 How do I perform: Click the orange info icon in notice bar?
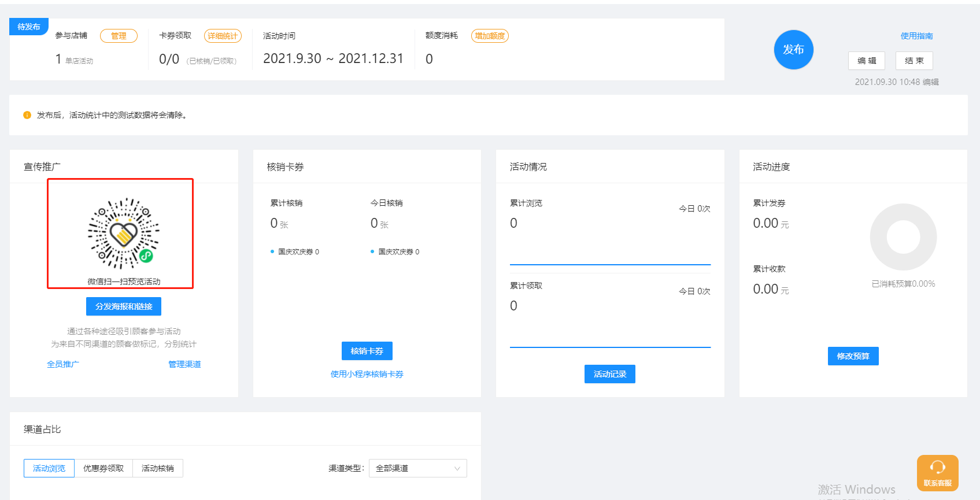pyautogui.click(x=27, y=115)
